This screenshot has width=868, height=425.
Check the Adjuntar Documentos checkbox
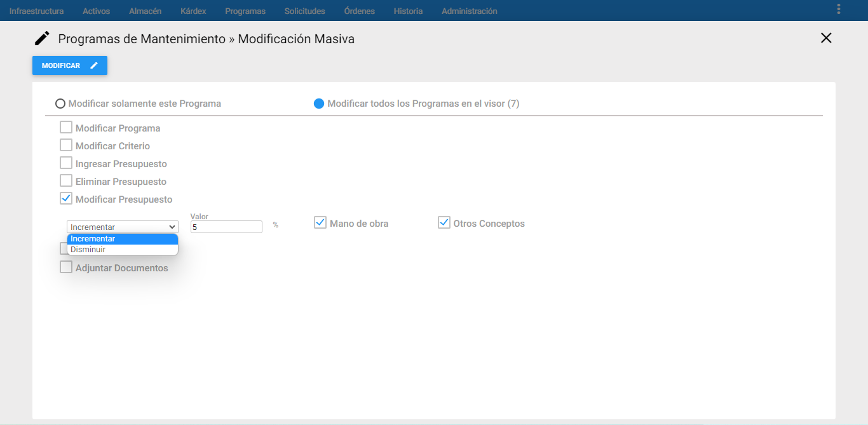(x=66, y=267)
